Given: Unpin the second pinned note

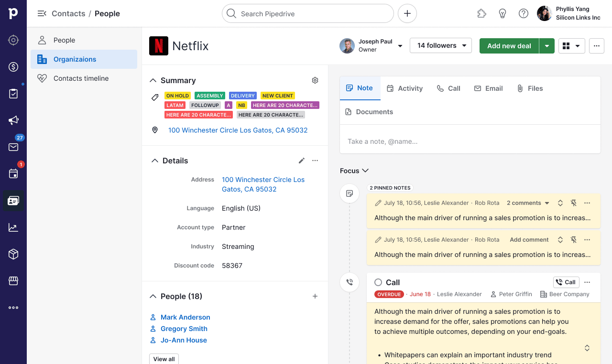Looking at the screenshot, I should click(x=574, y=240).
